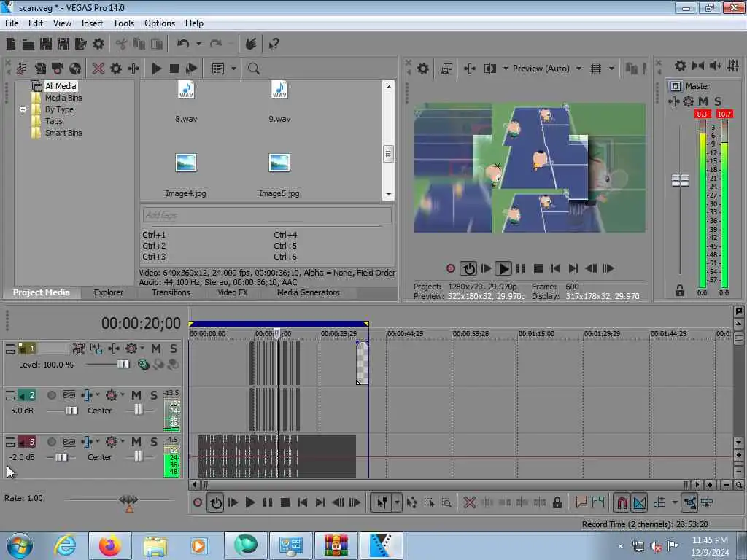Open auto ripple dropdown arrow
Viewport: 747px width, 560px height.
(674, 502)
